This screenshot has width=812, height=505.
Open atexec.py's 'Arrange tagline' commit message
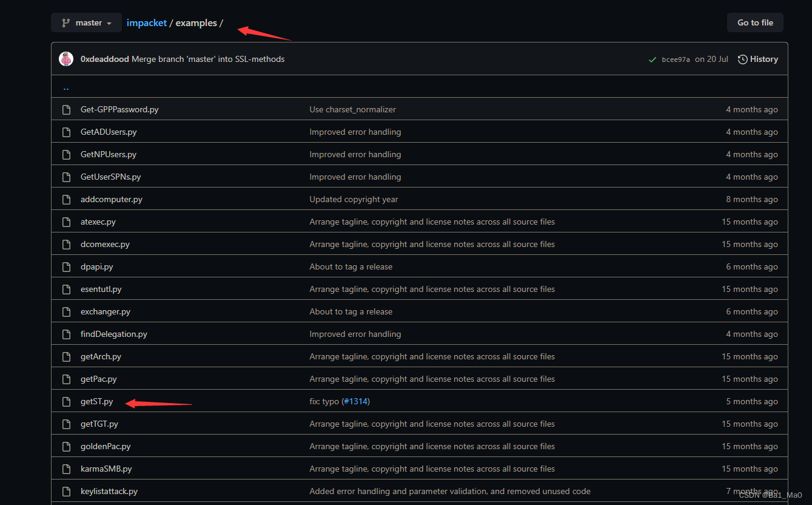coord(432,222)
